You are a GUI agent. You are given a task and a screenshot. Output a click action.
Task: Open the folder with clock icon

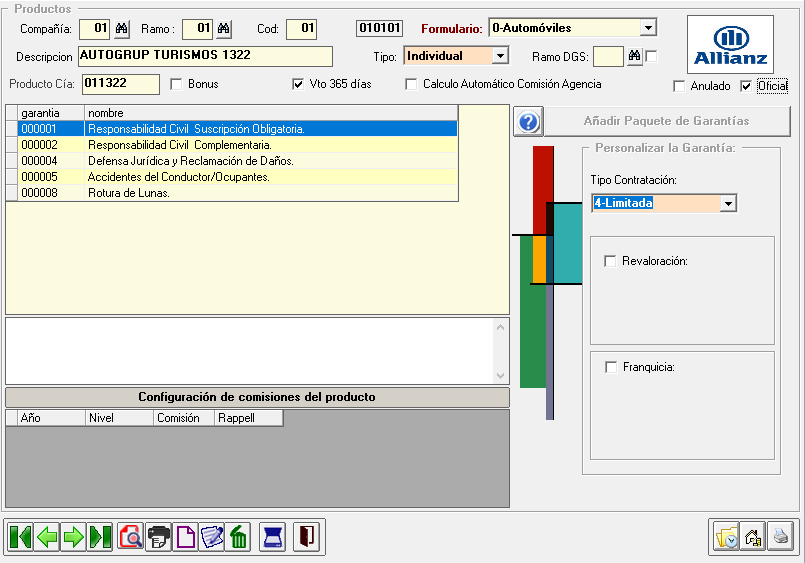pos(725,537)
